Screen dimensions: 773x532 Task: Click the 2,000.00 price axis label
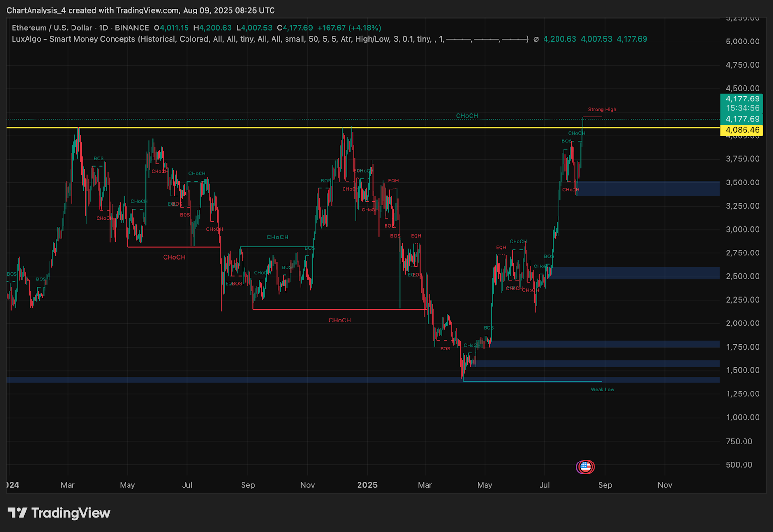point(742,323)
